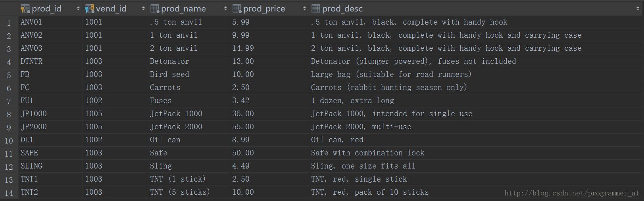Click the 'Safe with combination lock' description cell
The image size is (644, 201).
(367, 153)
